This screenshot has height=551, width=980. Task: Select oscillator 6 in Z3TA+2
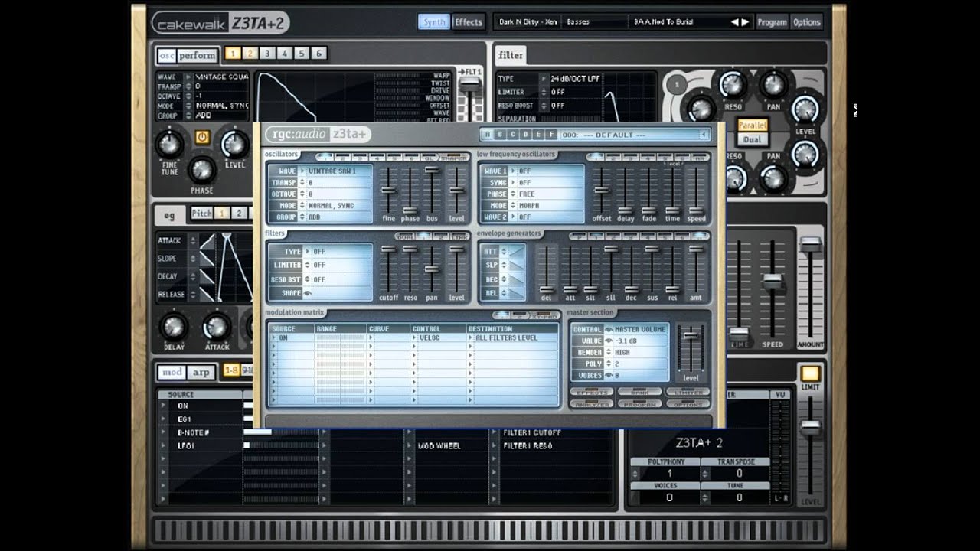pyautogui.click(x=319, y=54)
